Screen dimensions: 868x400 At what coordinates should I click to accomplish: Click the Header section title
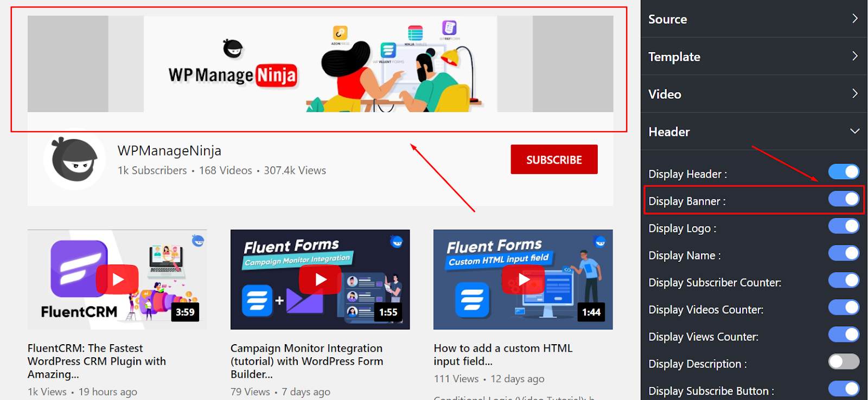[x=669, y=132]
